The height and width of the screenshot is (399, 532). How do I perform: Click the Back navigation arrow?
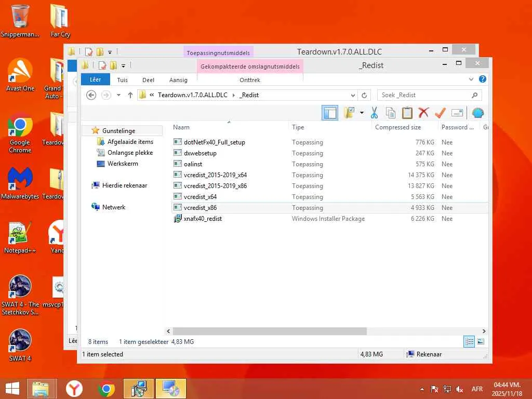click(x=91, y=95)
